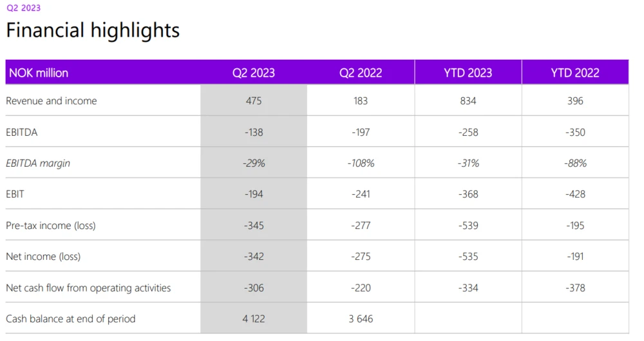The height and width of the screenshot is (341, 644).
Task: Click the NOK million header cell
Action: (x=39, y=73)
